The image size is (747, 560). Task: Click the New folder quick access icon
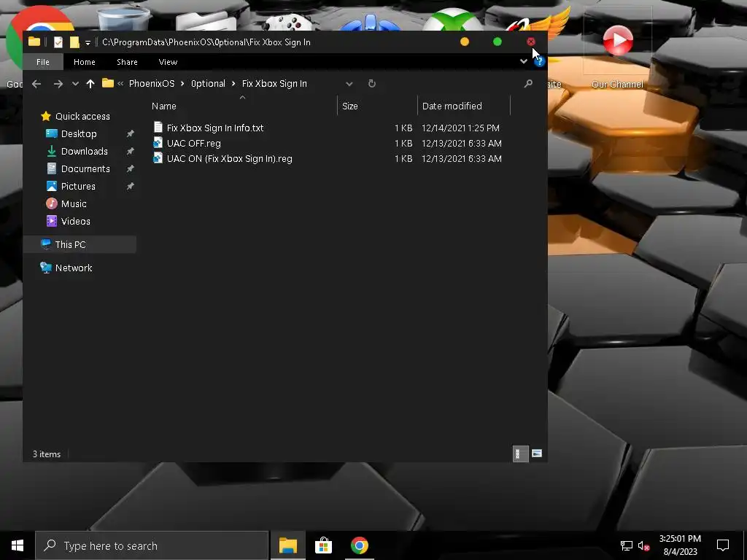(74, 42)
